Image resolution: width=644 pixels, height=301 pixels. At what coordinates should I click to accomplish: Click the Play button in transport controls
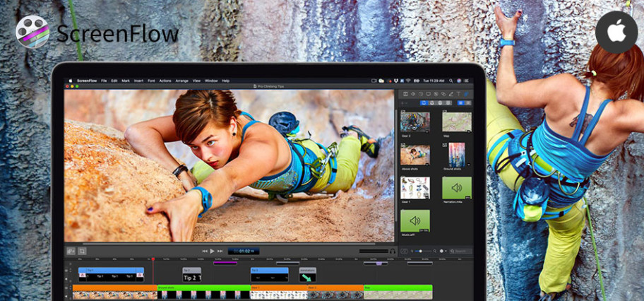tap(212, 251)
